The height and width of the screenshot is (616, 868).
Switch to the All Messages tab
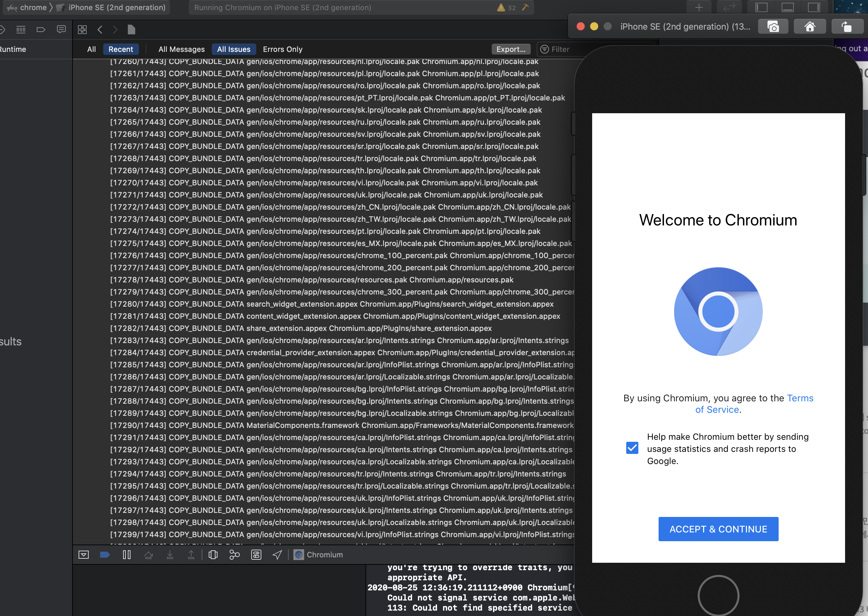coord(181,49)
